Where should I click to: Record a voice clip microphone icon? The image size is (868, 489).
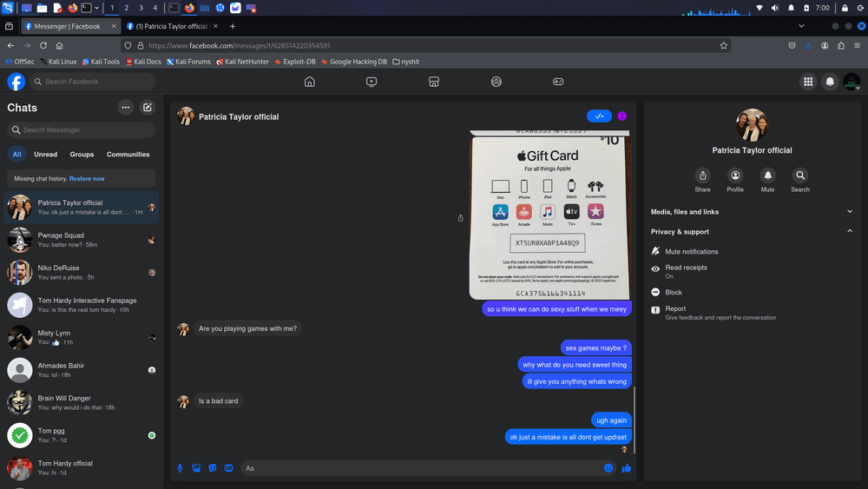pos(180,468)
